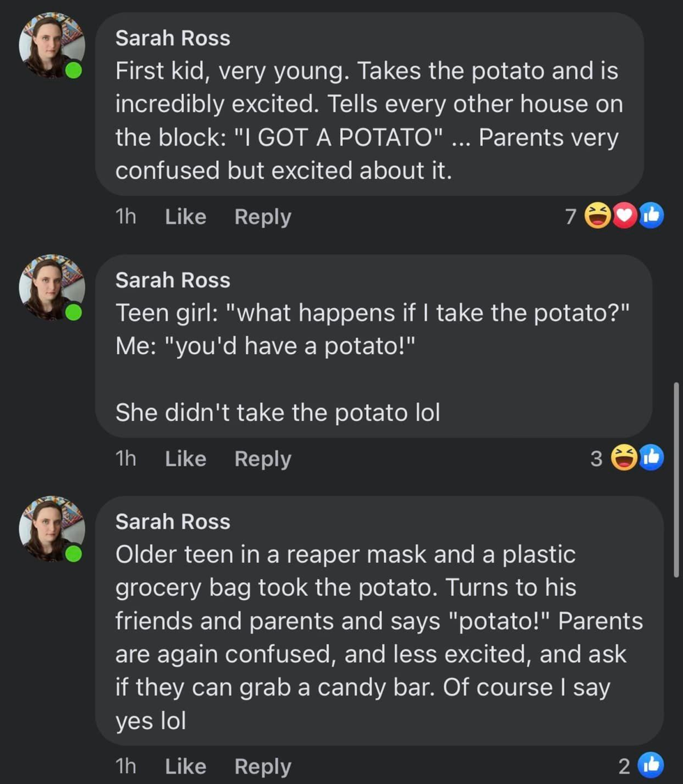The height and width of the screenshot is (784, 683).
Task: Click thumbs-up reaction on reaper mask comment
Action: [x=651, y=766]
